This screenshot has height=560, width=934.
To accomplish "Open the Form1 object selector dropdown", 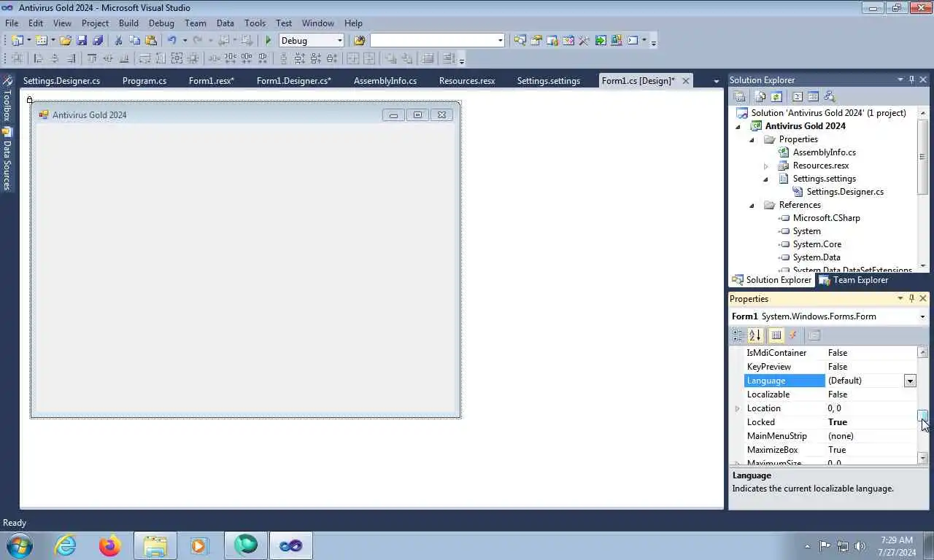I will [922, 316].
